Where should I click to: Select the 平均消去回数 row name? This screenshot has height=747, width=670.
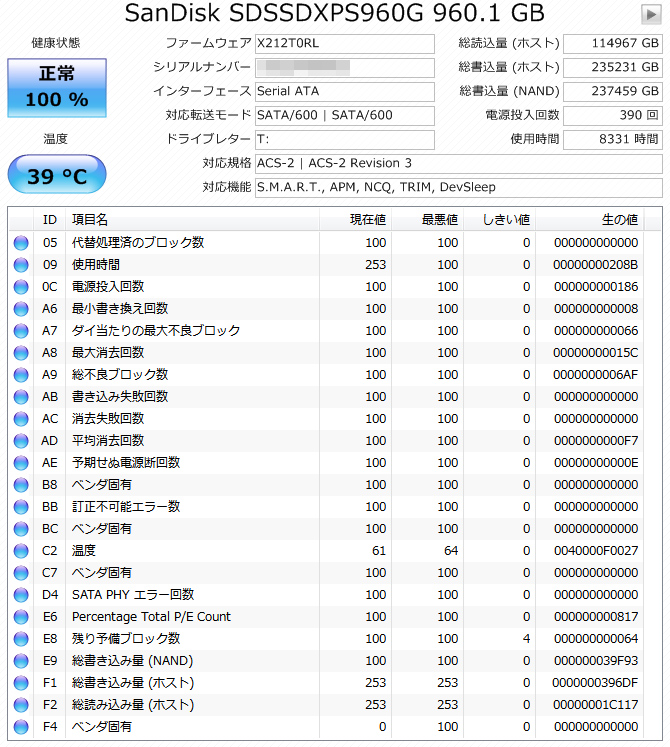pos(108,441)
